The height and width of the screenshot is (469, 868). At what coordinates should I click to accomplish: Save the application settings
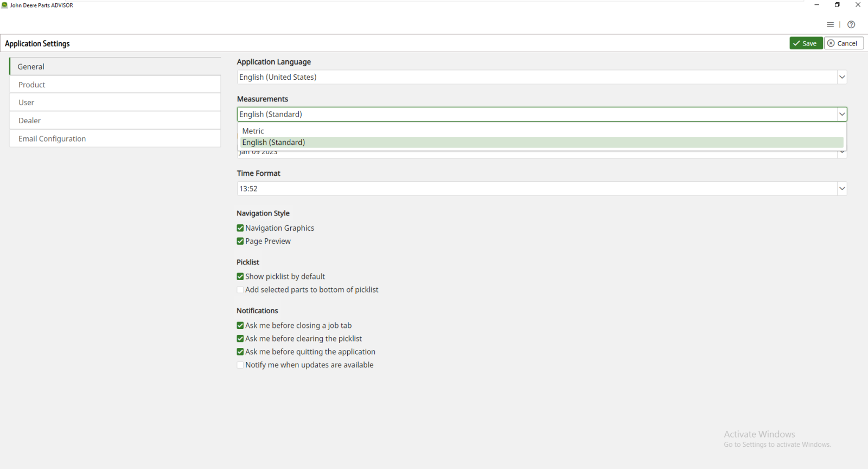[x=806, y=43]
